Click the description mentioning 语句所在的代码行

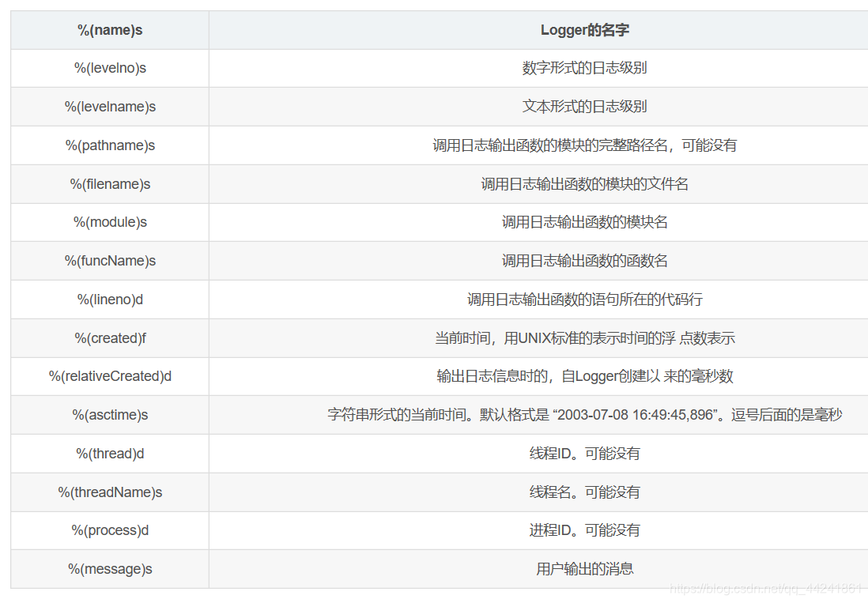pos(584,300)
